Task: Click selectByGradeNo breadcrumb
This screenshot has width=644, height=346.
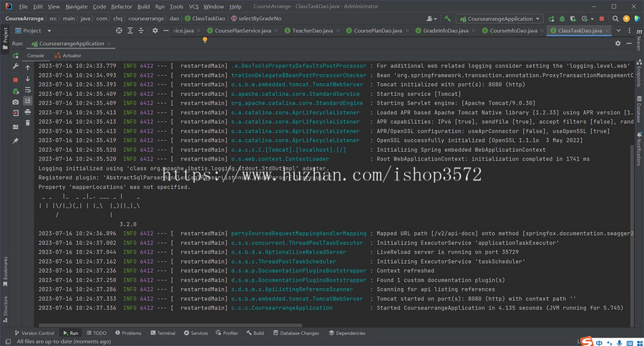Action: 256,19
